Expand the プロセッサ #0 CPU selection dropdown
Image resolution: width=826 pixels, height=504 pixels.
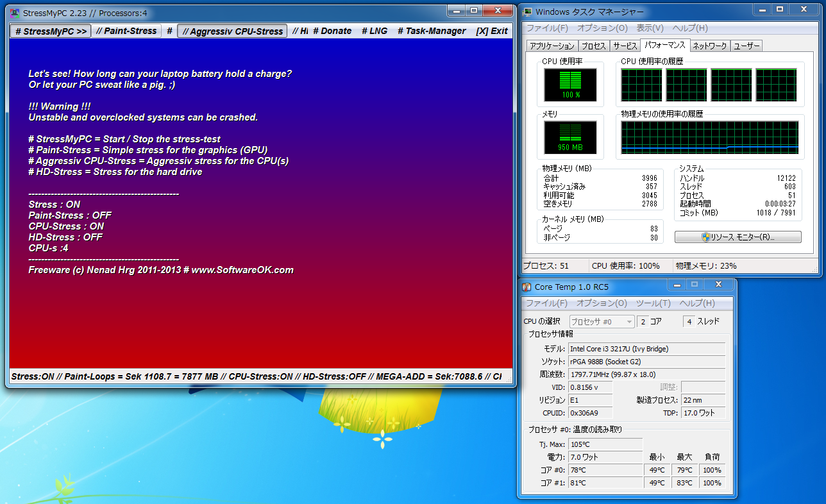[602, 322]
